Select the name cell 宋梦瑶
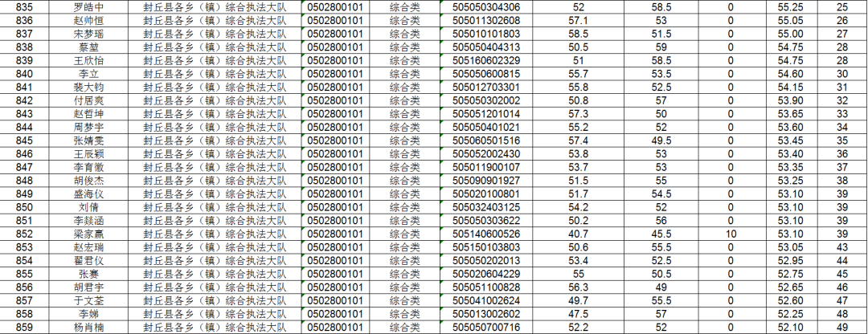Screen dimensions: 868x334 [88, 34]
